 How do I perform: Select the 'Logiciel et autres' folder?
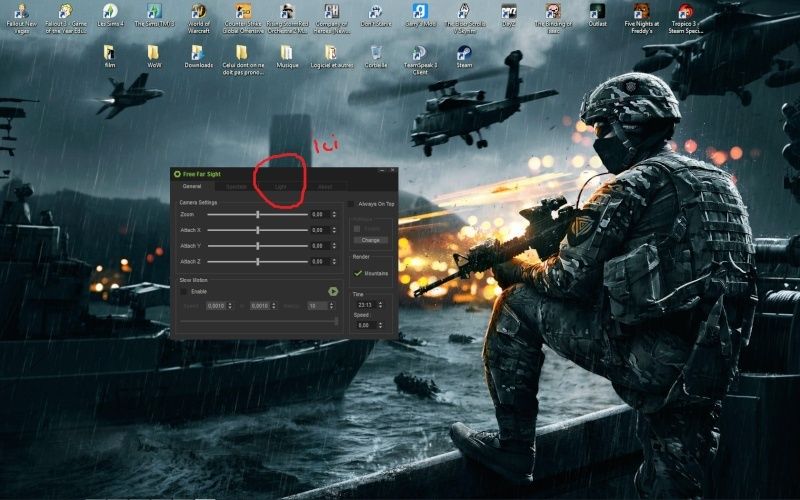click(x=332, y=57)
